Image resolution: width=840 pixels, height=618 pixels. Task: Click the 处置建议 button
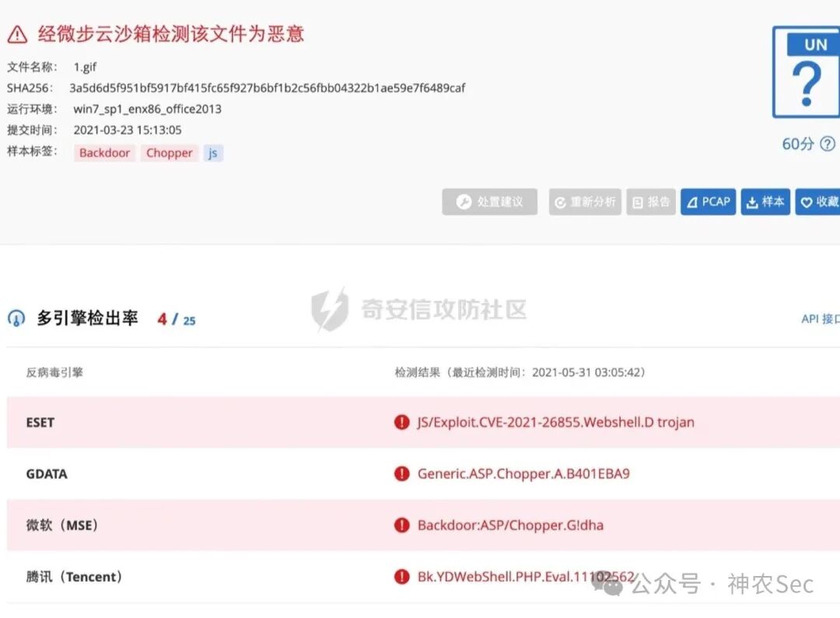coord(489,201)
